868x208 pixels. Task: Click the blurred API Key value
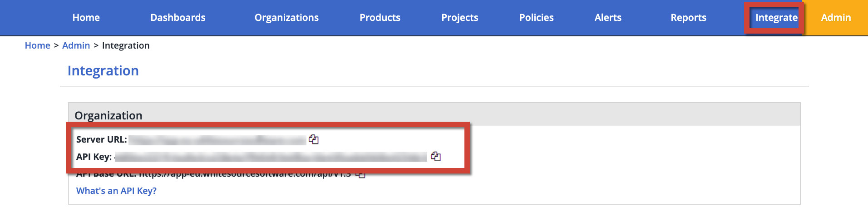point(271,157)
